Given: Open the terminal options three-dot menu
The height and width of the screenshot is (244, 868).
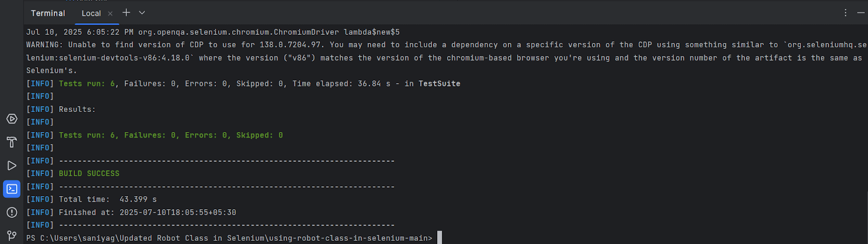Looking at the screenshot, I should [x=845, y=12].
